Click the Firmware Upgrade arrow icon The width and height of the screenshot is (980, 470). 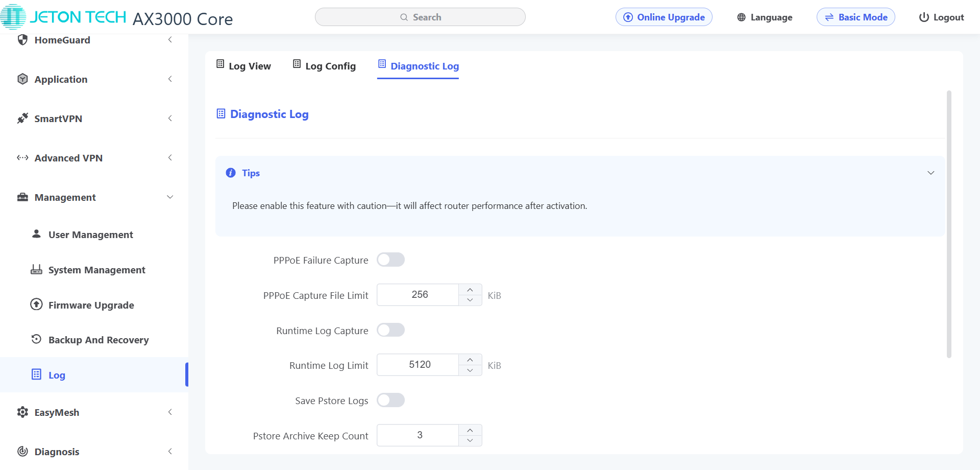(36, 304)
